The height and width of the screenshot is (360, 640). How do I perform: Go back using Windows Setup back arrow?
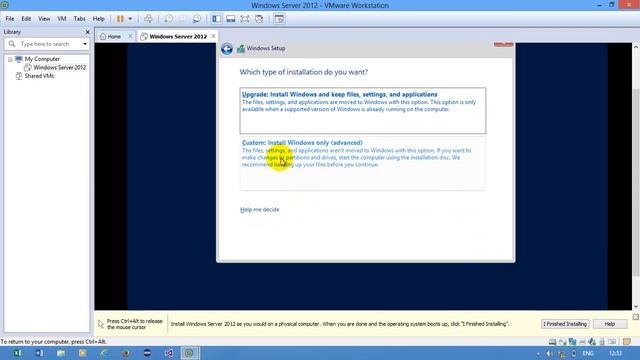227,49
